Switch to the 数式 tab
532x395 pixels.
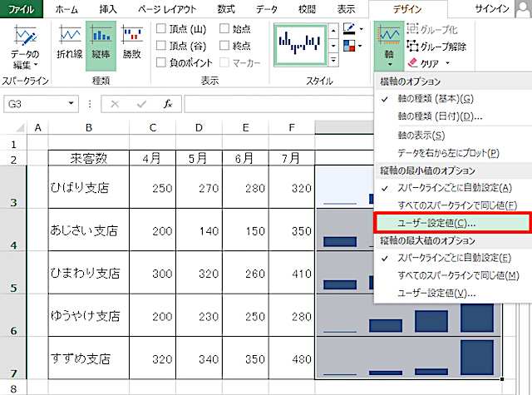click(226, 9)
